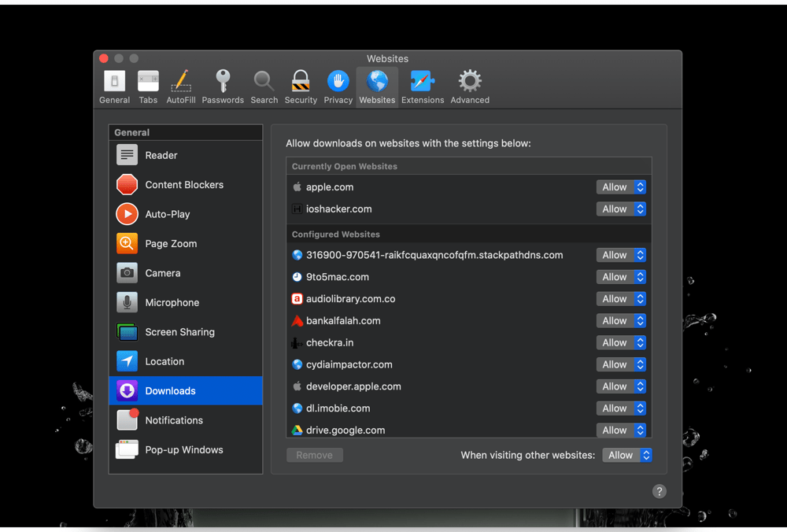The width and height of the screenshot is (787, 532).
Task: Open the General preferences icon
Action: pos(114,81)
